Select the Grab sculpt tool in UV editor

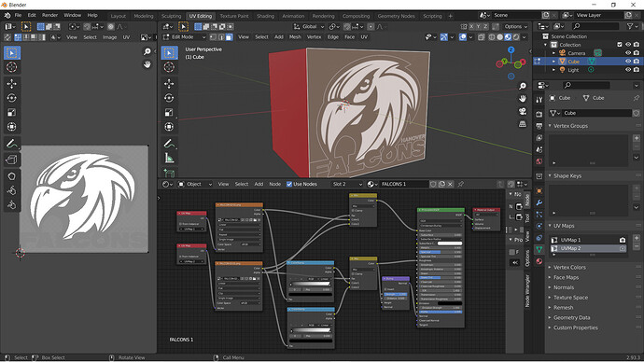11,176
